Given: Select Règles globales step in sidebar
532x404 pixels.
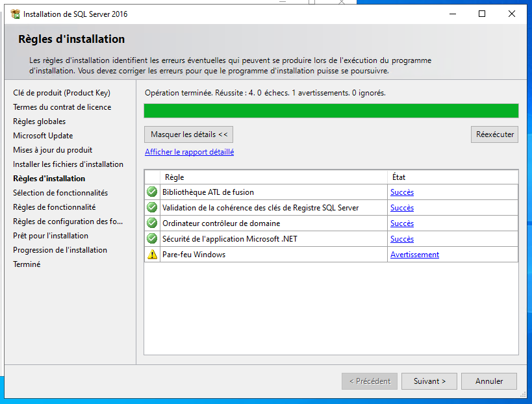Looking at the screenshot, I should point(40,121).
